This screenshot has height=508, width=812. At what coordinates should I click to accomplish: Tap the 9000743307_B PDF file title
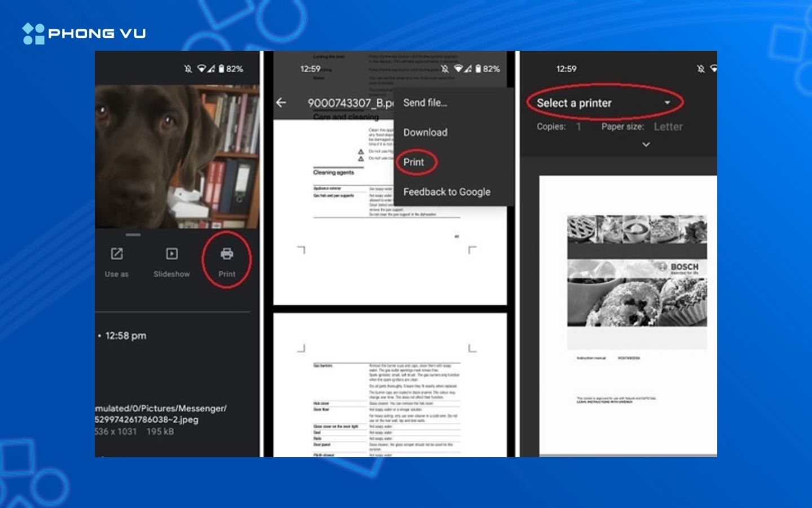point(350,103)
